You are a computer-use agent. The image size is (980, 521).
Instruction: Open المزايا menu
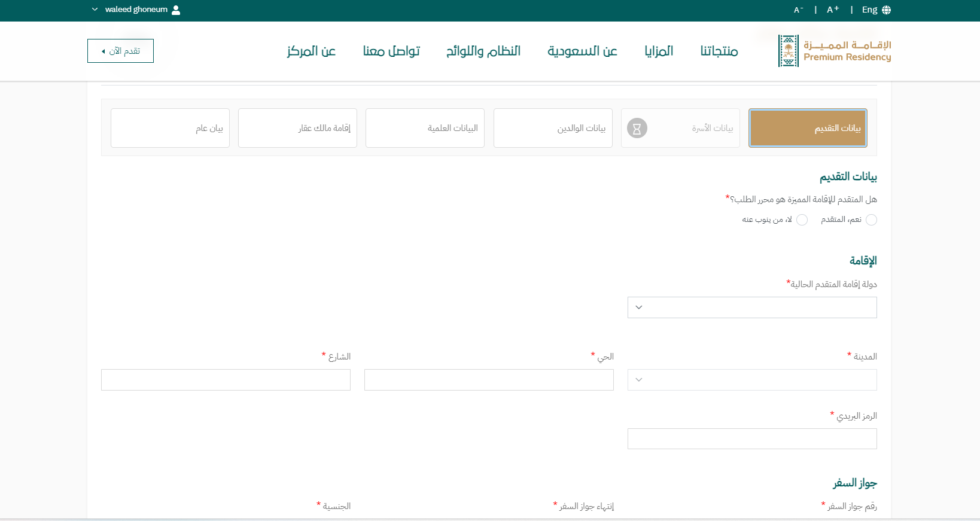[659, 51]
